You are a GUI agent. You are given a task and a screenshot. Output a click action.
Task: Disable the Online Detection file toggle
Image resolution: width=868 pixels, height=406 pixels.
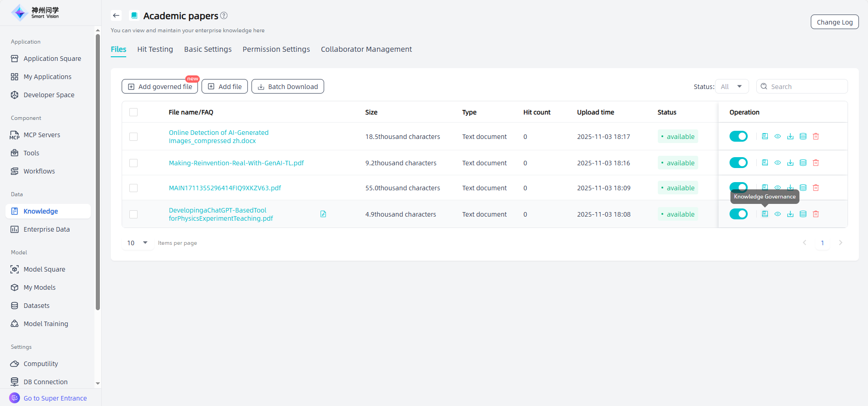pos(738,136)
